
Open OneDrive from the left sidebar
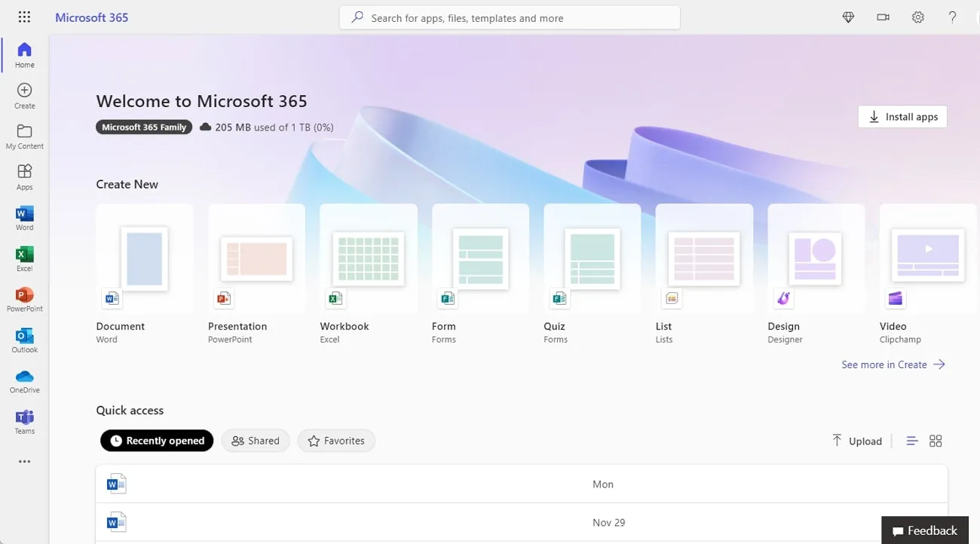tap(24, 380)
